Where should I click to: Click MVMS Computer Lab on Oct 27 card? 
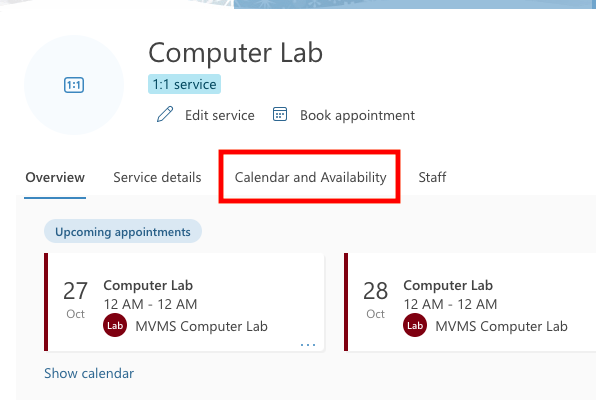[201, 326]
